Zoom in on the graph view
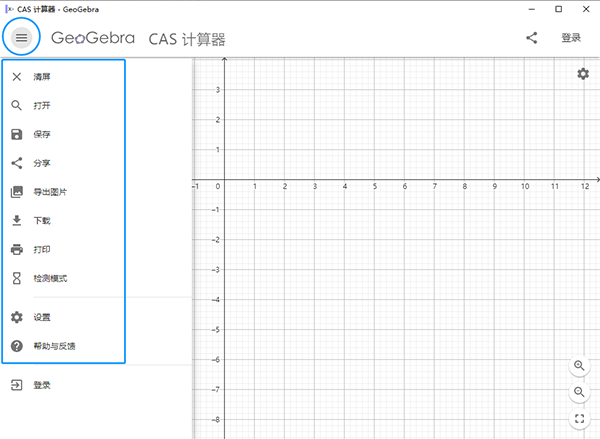The height and width of the screenshot is (439, 600). tap(581, 366)
